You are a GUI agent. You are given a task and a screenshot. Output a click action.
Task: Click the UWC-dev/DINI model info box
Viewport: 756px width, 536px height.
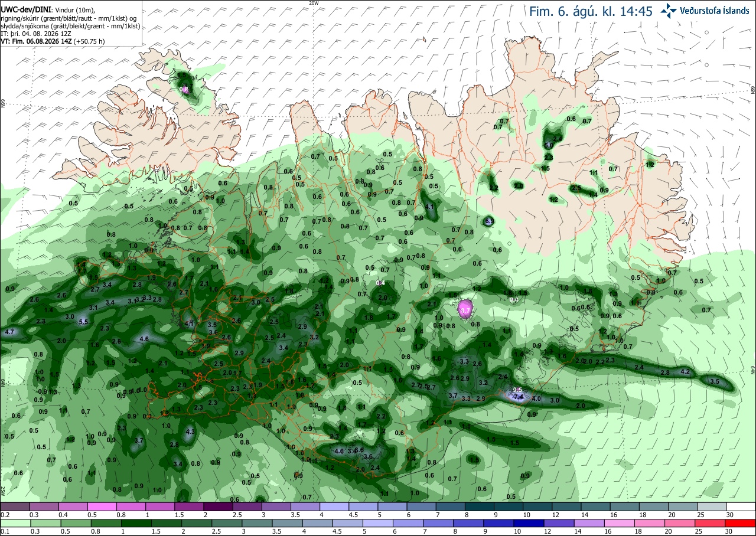click(x=71, y=23)
